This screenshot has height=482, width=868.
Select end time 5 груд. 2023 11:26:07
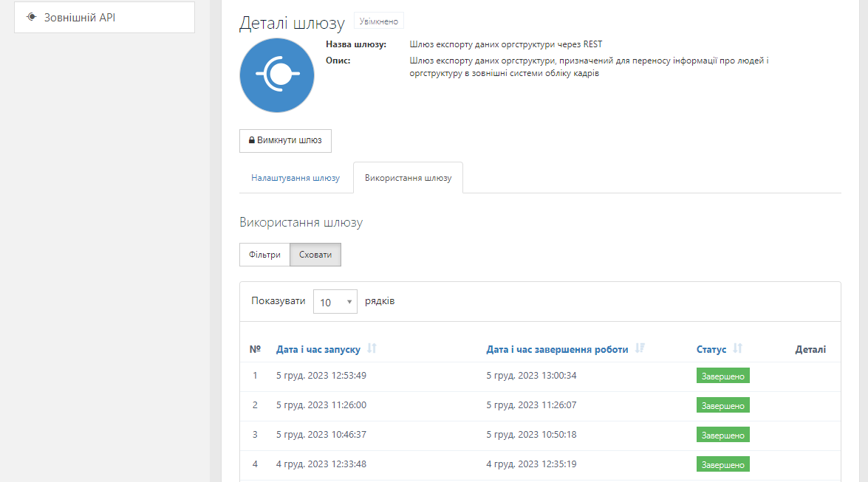(x=531, y=405)
